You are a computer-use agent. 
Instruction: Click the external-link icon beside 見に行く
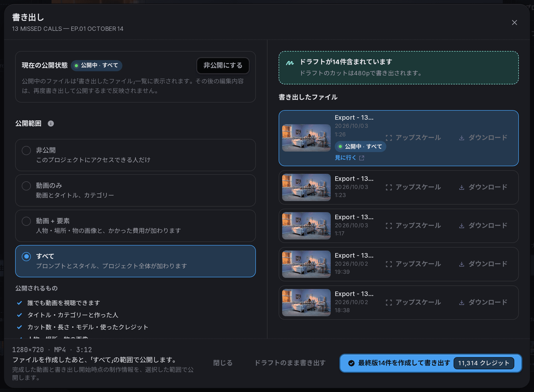tap(362, 158)
